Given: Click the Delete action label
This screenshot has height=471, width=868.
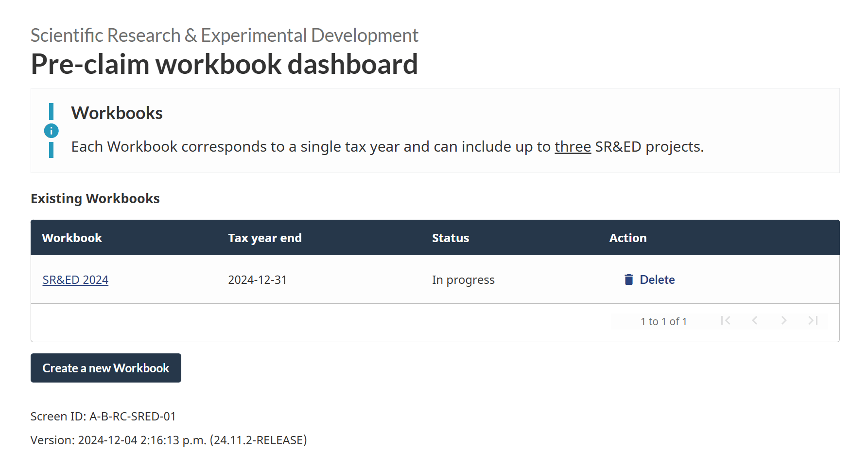Looking at the screenshot, I should coord(657,279).
